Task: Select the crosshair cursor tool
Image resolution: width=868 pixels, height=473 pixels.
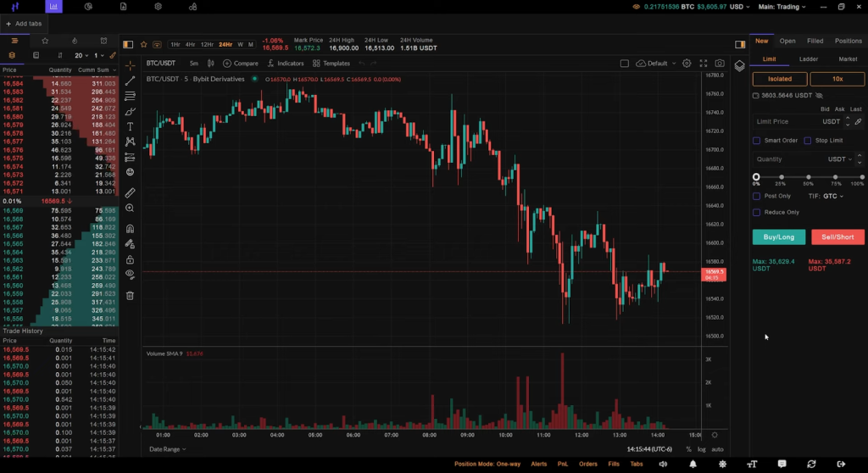Action: [x=130, y=65]
